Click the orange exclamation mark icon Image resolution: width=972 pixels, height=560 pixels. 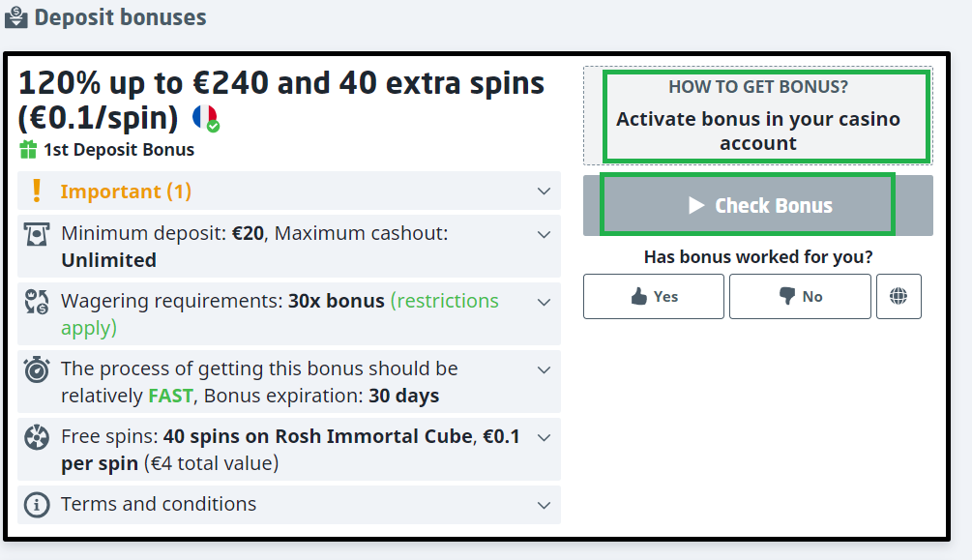pos(37,191)
